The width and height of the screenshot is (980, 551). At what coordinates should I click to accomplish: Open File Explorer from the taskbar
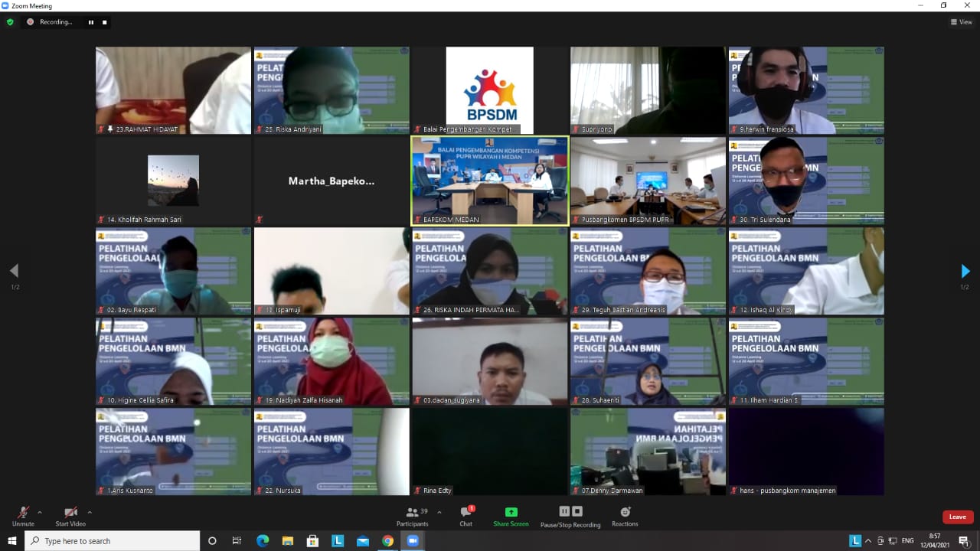287,541
